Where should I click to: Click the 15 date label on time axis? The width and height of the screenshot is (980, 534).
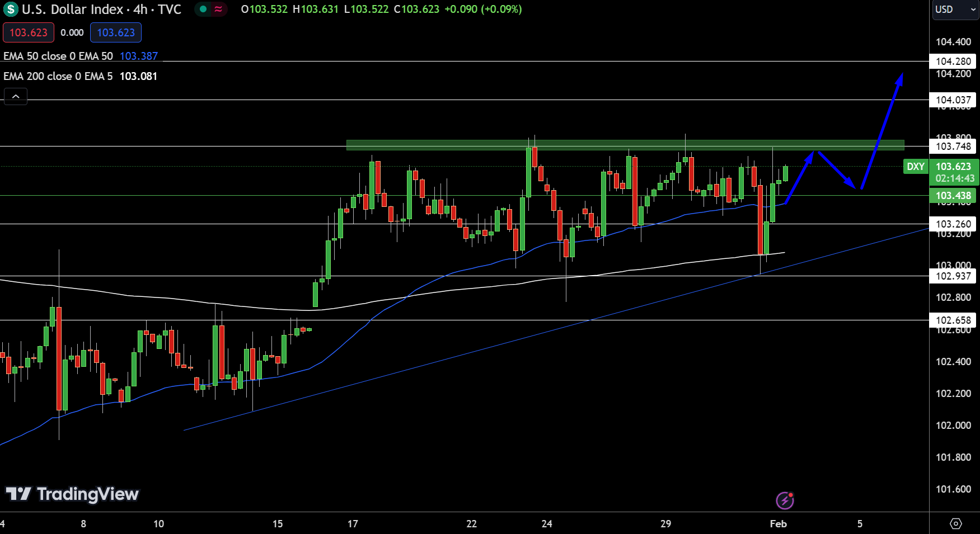pos(278,524)
